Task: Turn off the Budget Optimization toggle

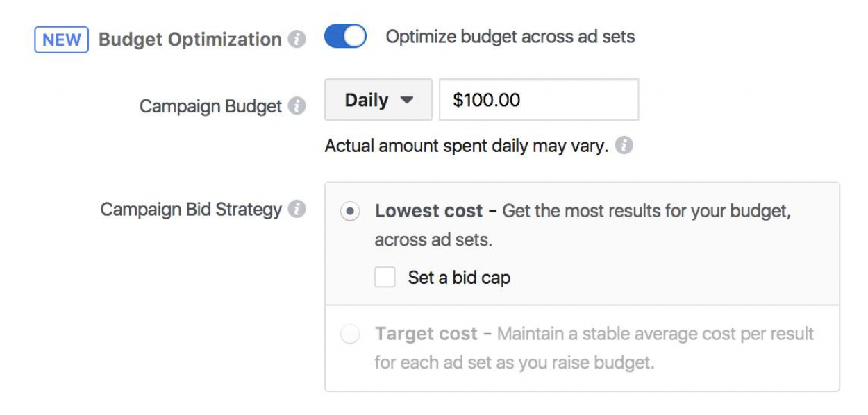Action: pos(345,37)
